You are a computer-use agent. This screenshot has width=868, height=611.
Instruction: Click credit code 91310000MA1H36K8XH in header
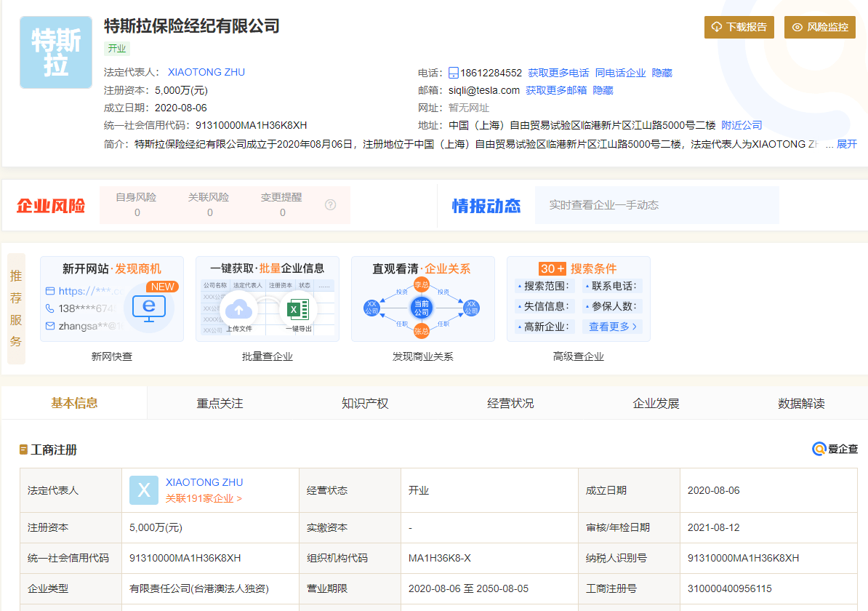251,125
